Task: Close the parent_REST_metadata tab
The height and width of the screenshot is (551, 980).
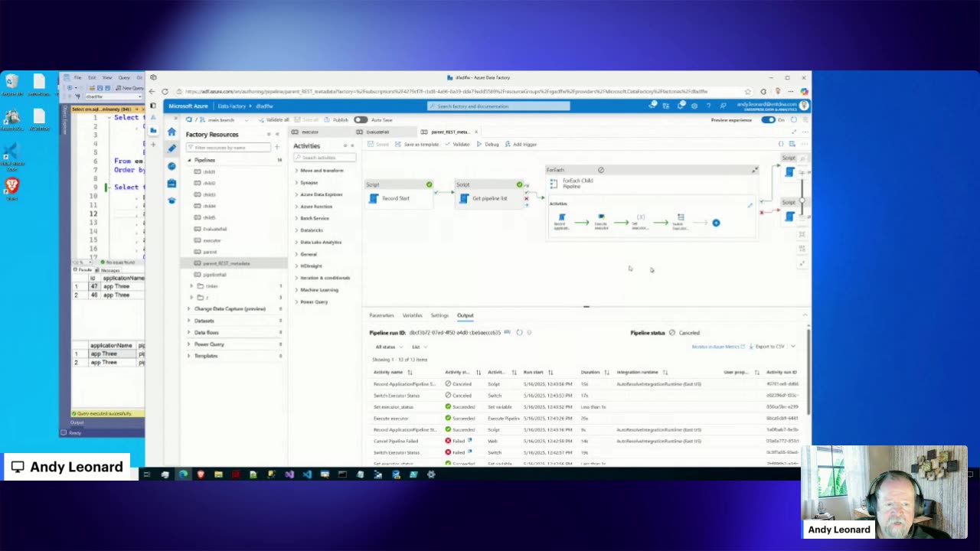Action: click(476, 132)
